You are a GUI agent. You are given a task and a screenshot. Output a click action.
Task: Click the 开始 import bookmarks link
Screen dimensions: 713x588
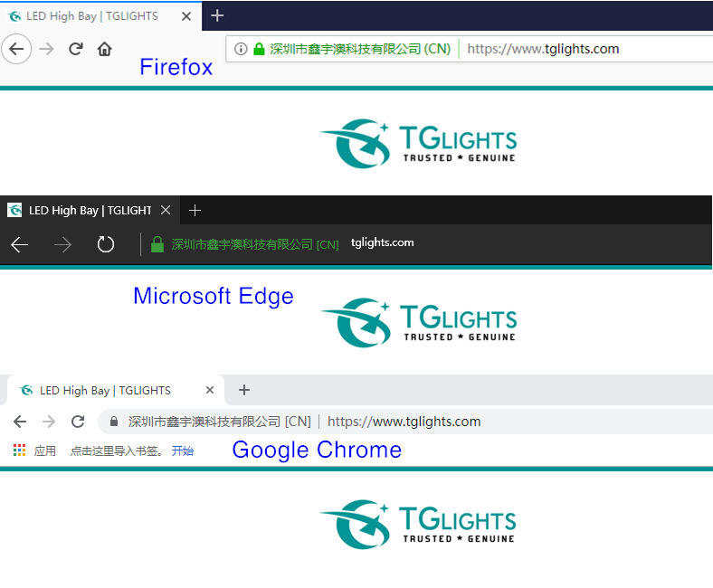pos(183,450)
